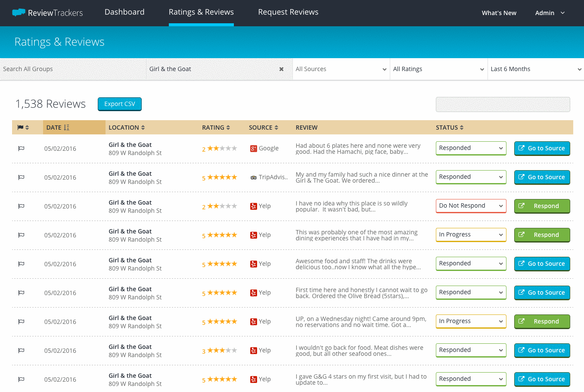Sort reviews by LOCATION column
This screenshot has width=584, height=392.
(127, 128)
